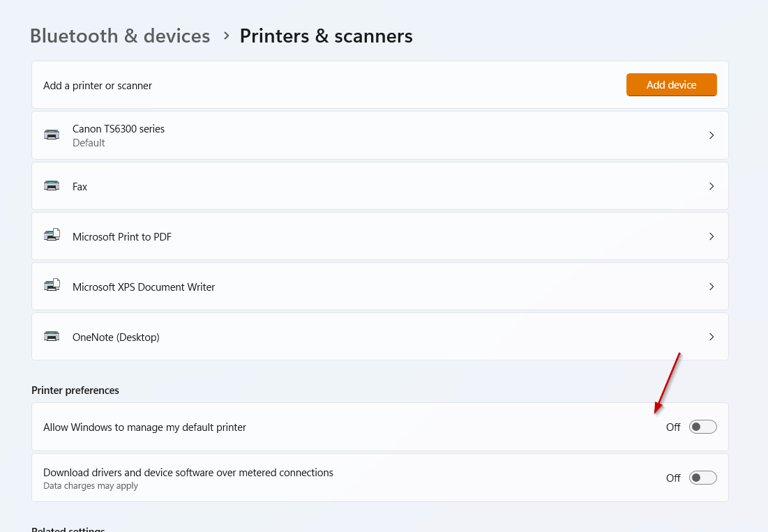
Task: Open the Canon TS6300 series printer entry
Action: (x=379, y=135)
